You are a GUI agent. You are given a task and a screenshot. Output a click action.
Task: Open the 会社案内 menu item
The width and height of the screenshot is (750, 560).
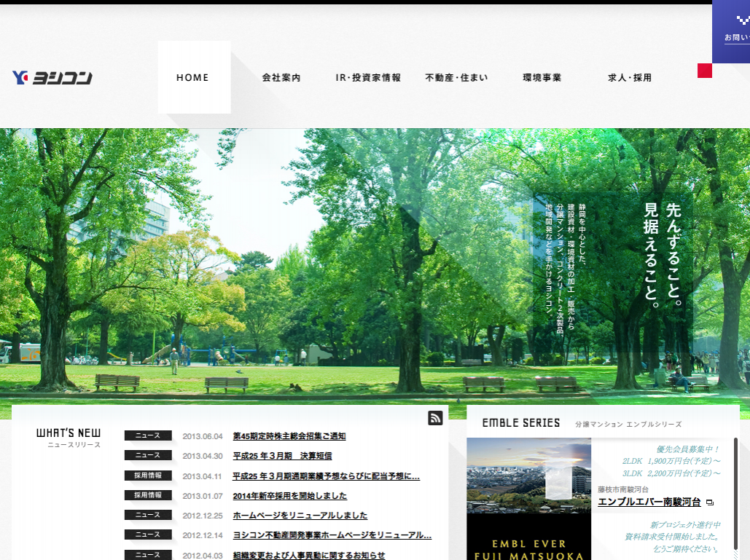coord(281,78)
